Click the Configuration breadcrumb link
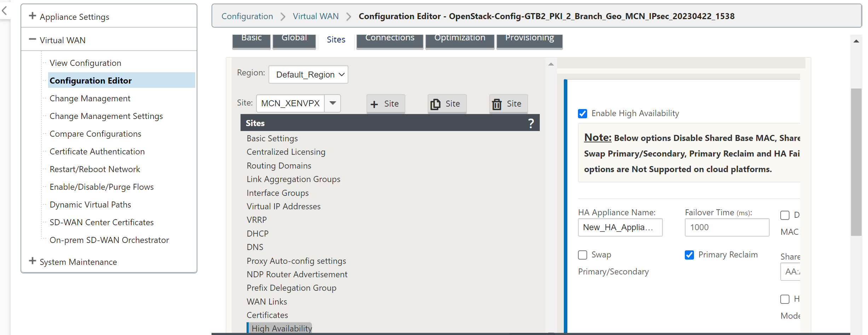 click(247, 16)
